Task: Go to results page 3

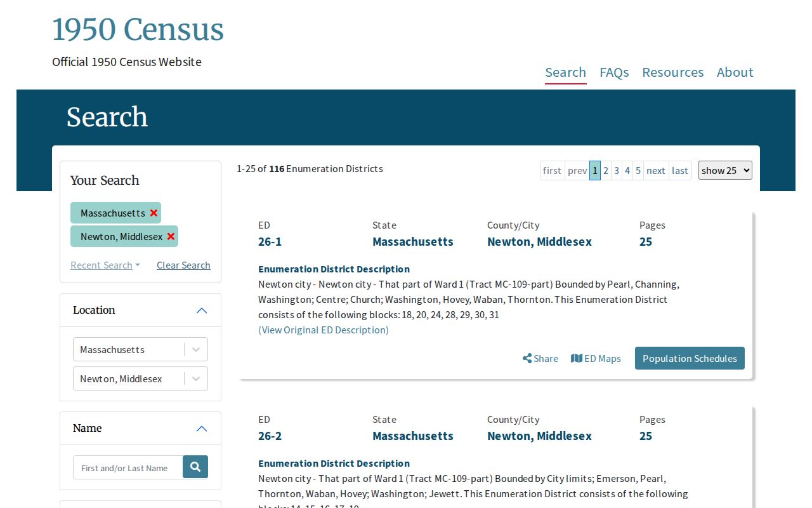Action: (617, 170)
